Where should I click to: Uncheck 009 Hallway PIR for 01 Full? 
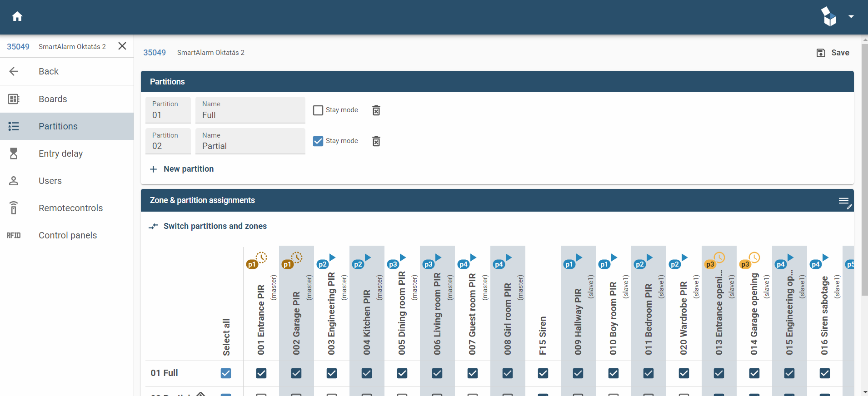pyautogui.click(x=578, y=373)
